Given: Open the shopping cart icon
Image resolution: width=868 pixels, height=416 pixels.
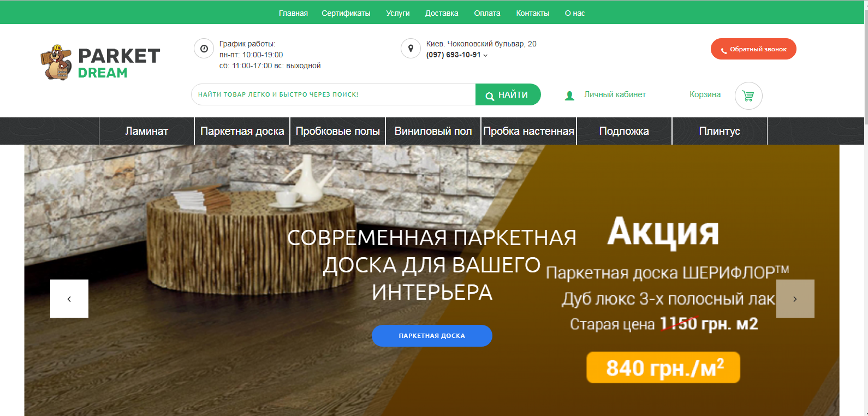Looking at the screenshot, I should (748, 96).
